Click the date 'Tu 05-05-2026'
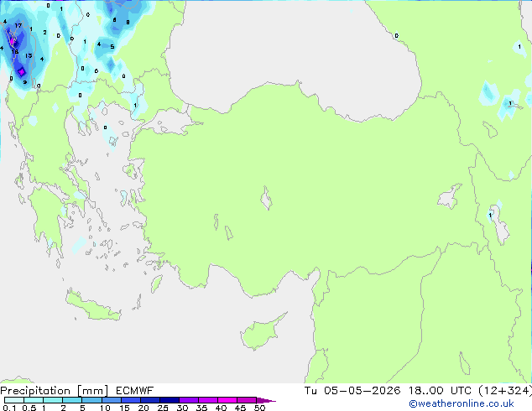The height and width of the screenshot is (411, 532). [352, 391]
